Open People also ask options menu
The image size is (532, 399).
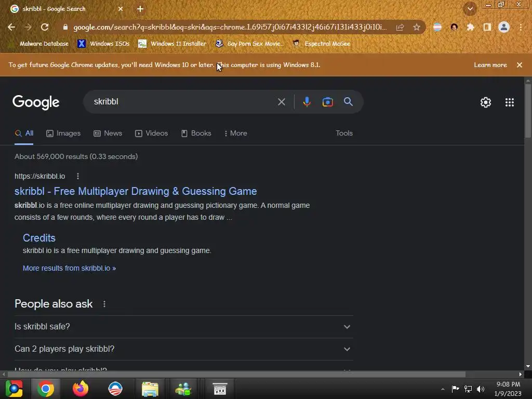point(104,304)
